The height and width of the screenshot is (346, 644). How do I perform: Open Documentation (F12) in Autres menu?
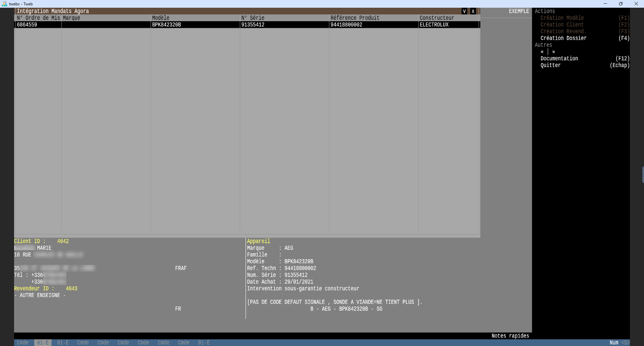tap(559, 58)
